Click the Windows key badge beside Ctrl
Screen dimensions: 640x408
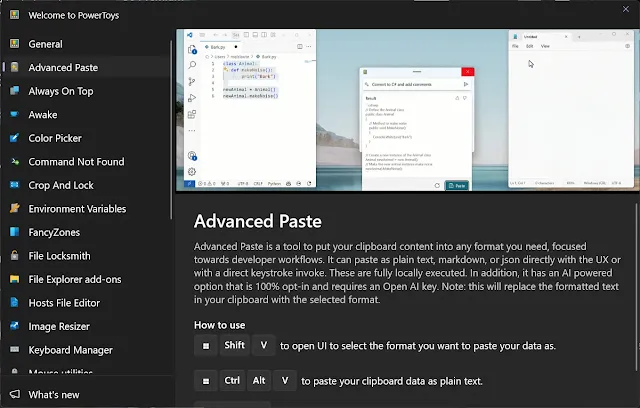tap(206, 381)
